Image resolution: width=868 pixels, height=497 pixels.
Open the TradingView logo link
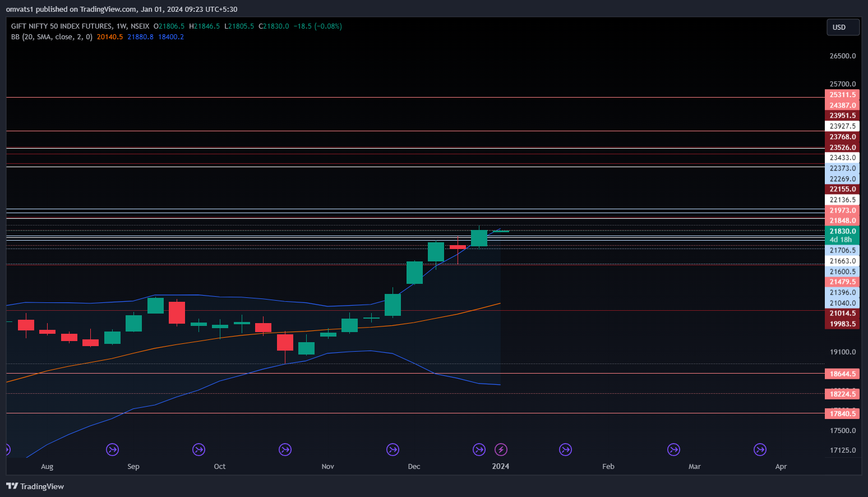35,486
